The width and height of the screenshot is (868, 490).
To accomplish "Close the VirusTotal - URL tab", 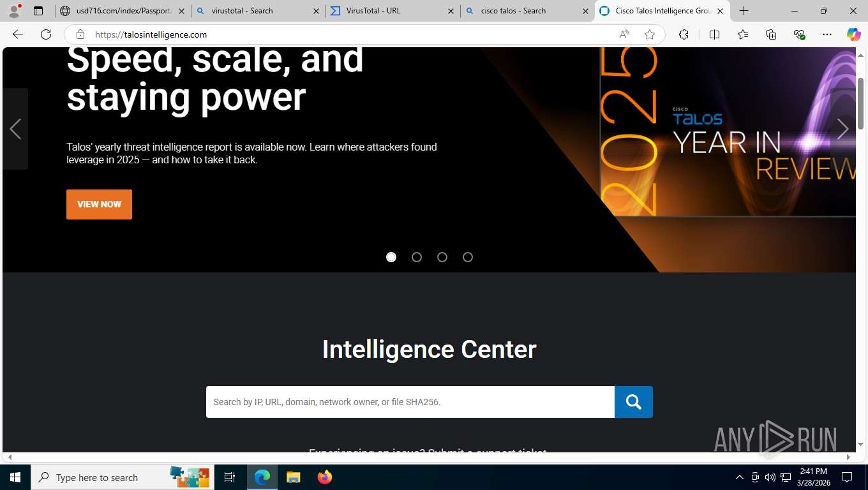I will [x=451, y=11].
